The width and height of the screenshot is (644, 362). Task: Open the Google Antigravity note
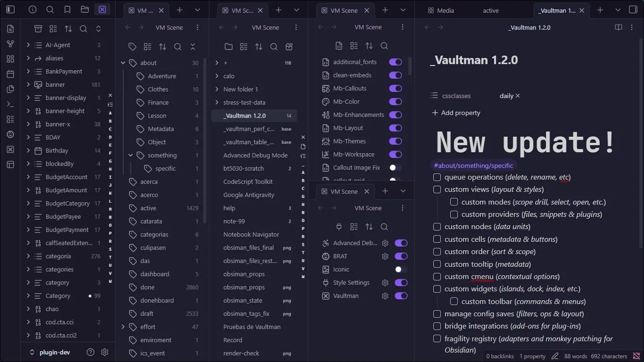(249, 195)
